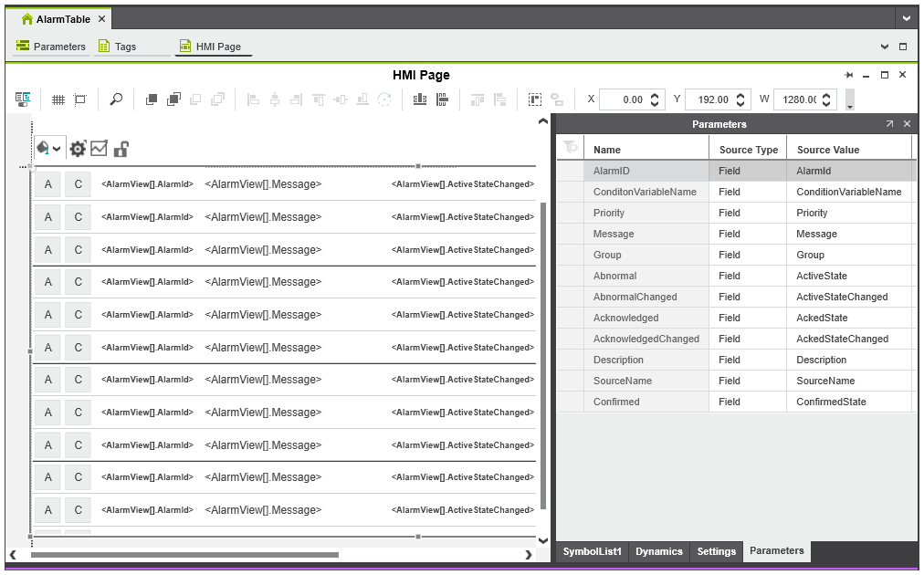
Task: Click the magnifier zoom tool
Action: 116,99
